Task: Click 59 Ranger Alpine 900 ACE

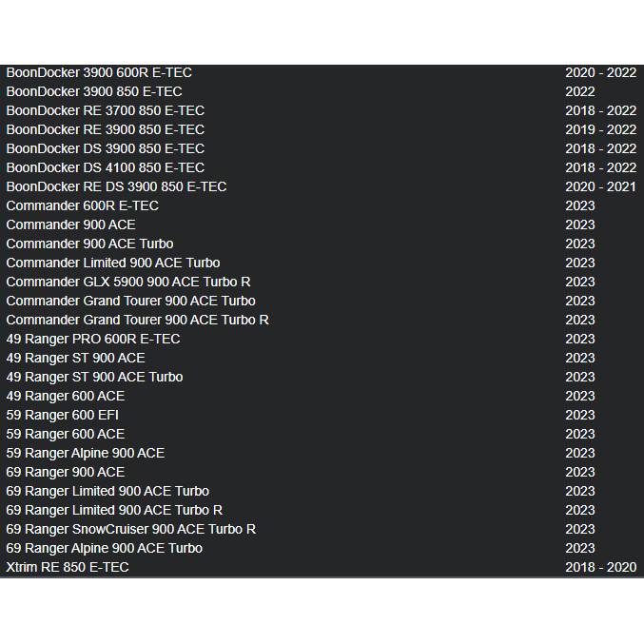Action: coord(85,453)
